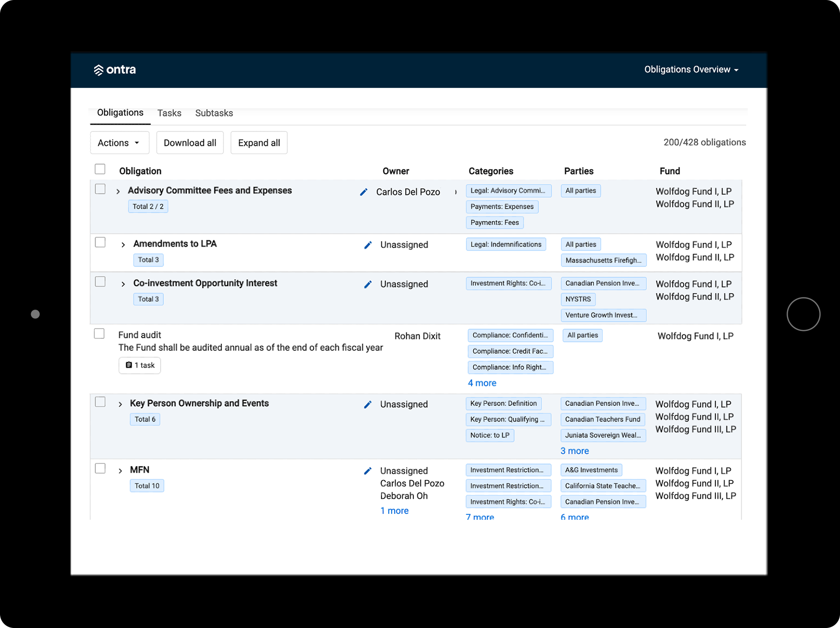Click the pencil icon on MFN row

(x=368, y=471)
